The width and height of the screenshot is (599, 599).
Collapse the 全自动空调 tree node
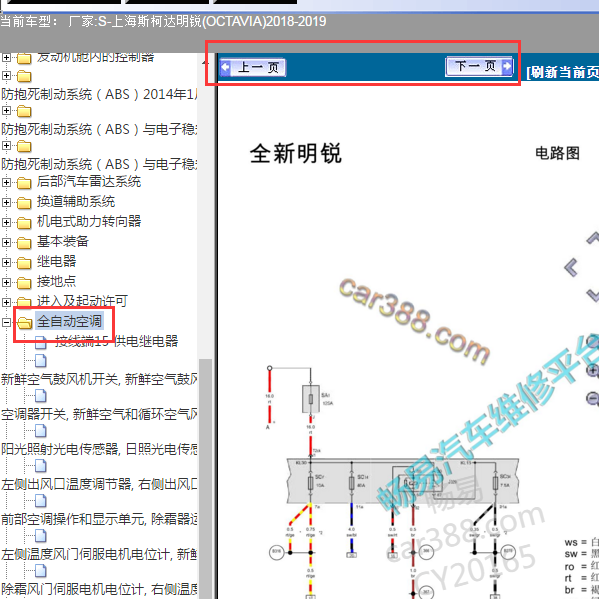[6, 322]
